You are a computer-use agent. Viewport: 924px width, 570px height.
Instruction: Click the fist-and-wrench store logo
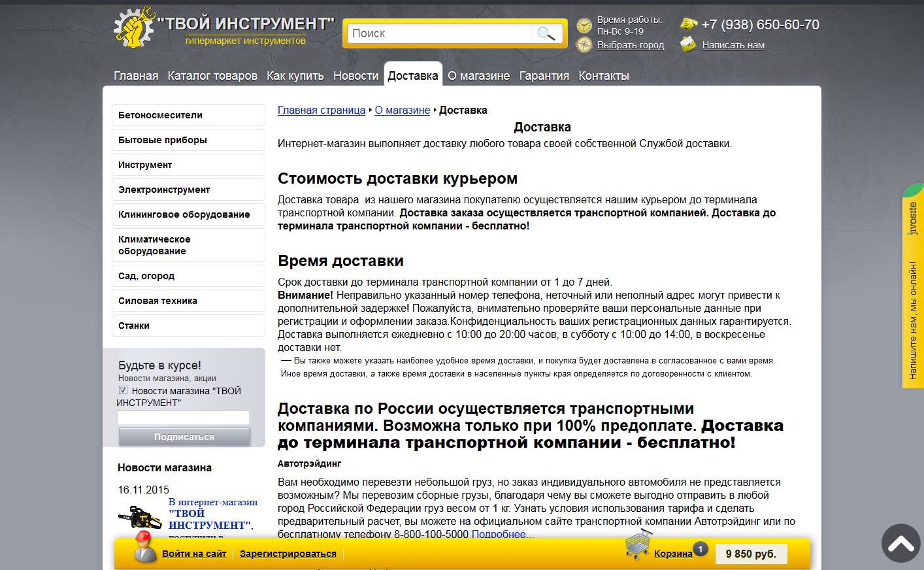[x=134, y=27]
